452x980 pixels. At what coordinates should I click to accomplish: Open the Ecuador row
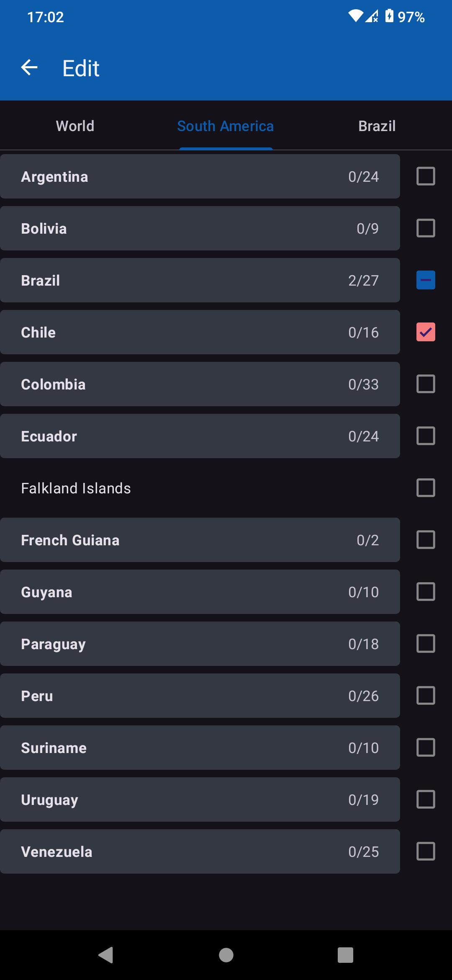pyautogui.click(x=200, y=436)
